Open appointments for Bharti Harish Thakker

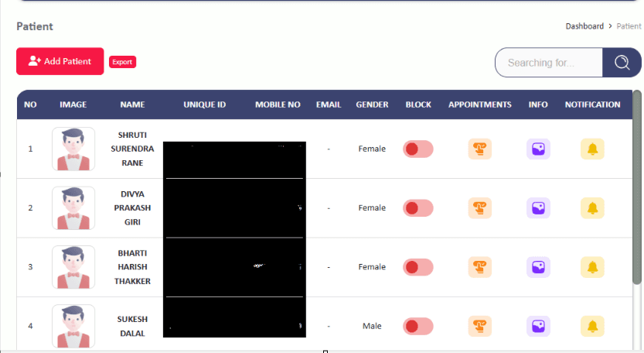[x=479, y=267]
